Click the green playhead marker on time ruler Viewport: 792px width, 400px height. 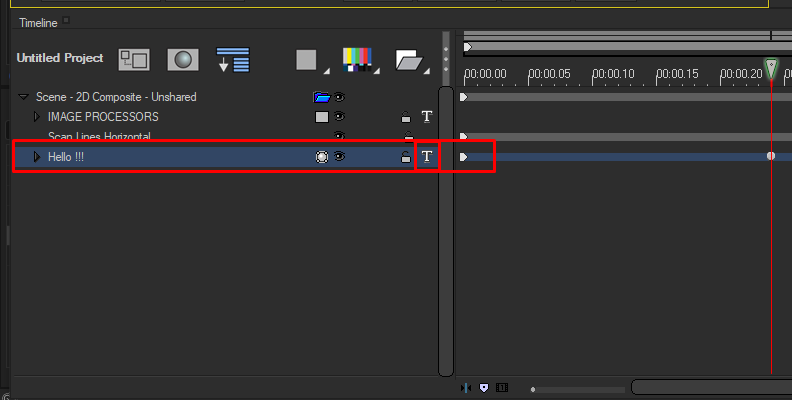[771, 68]
